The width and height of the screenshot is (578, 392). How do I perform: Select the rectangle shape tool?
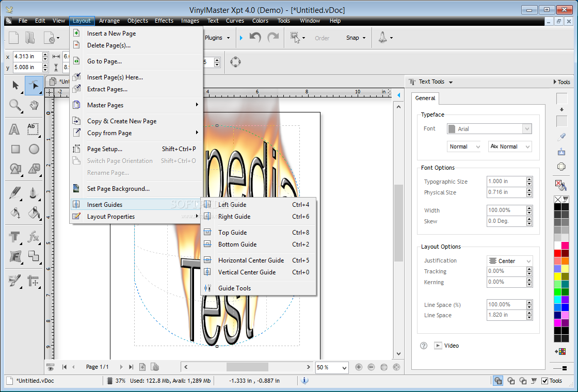15,149
